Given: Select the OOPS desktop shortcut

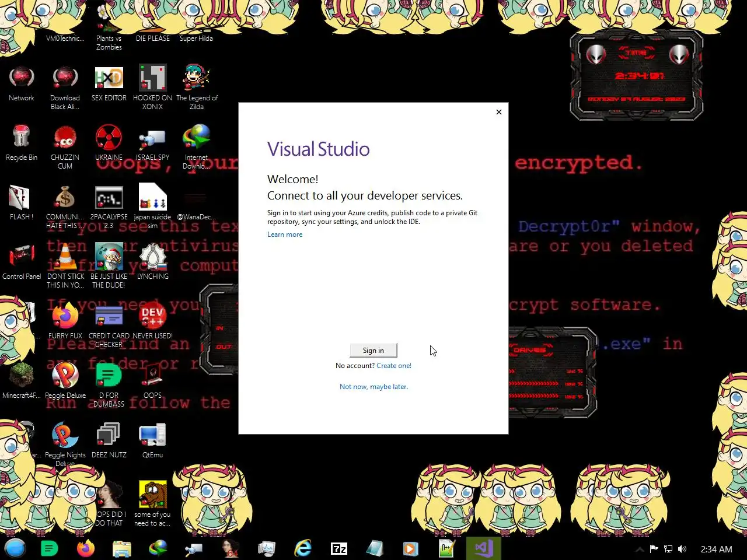Looking at the screenshot, I should tap(153, 380).
